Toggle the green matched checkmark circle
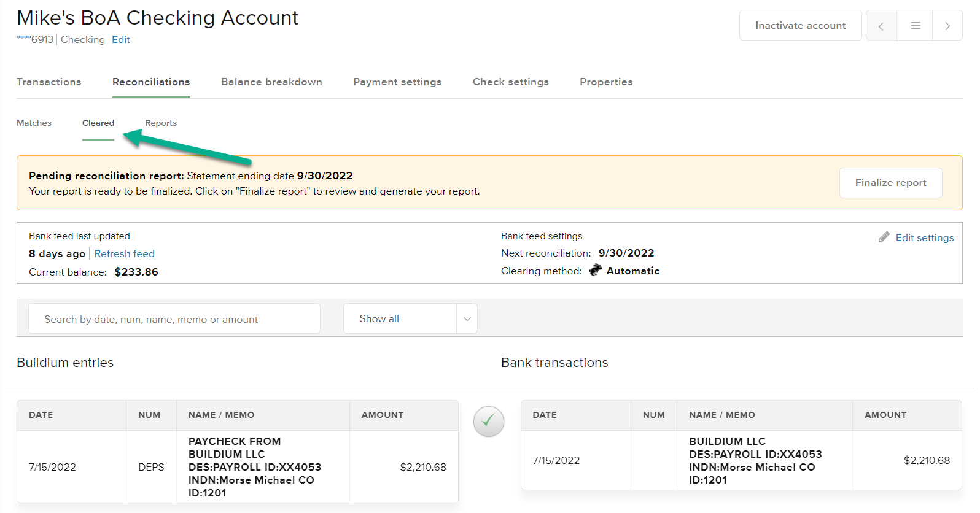Screen dimensions: 980x513 (489, 422)
